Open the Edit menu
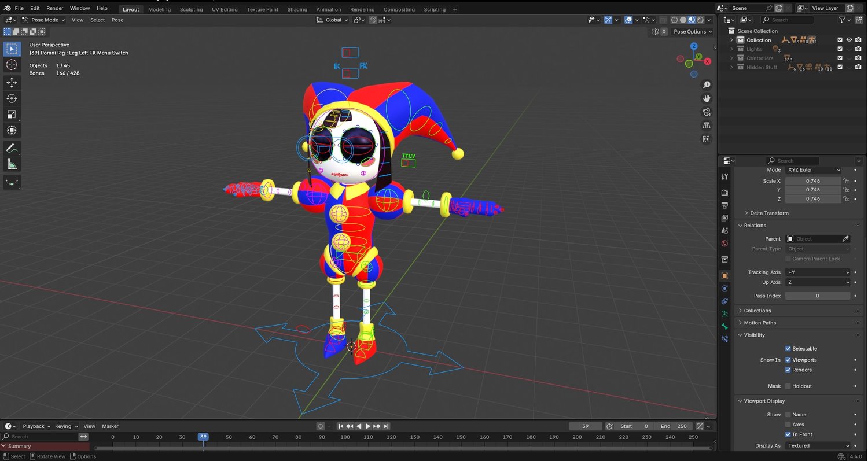This screenshot has height=461, width=868. point(35,8)
